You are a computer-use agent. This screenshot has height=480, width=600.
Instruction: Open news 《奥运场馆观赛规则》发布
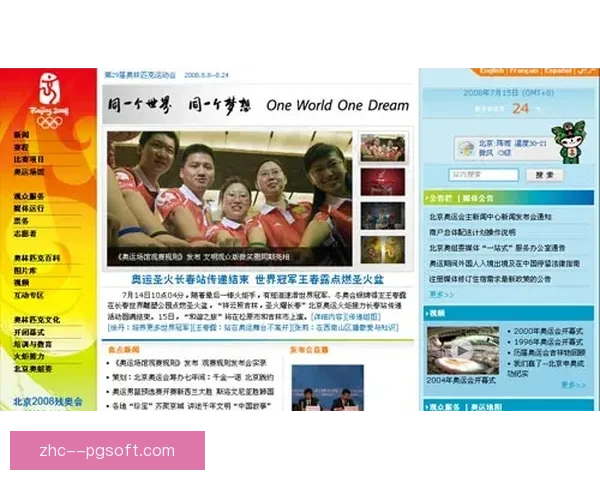[190, 362]
